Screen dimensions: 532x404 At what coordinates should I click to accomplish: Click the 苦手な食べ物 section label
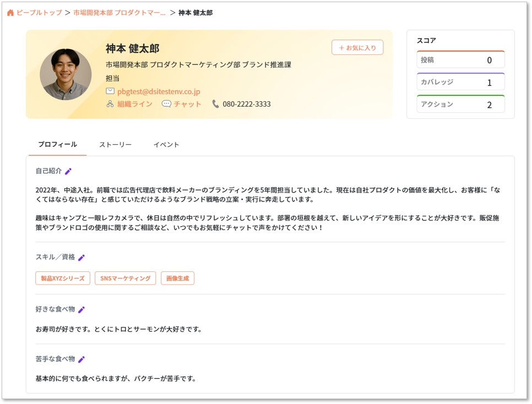pyautogui.click(x=55, y=359)
